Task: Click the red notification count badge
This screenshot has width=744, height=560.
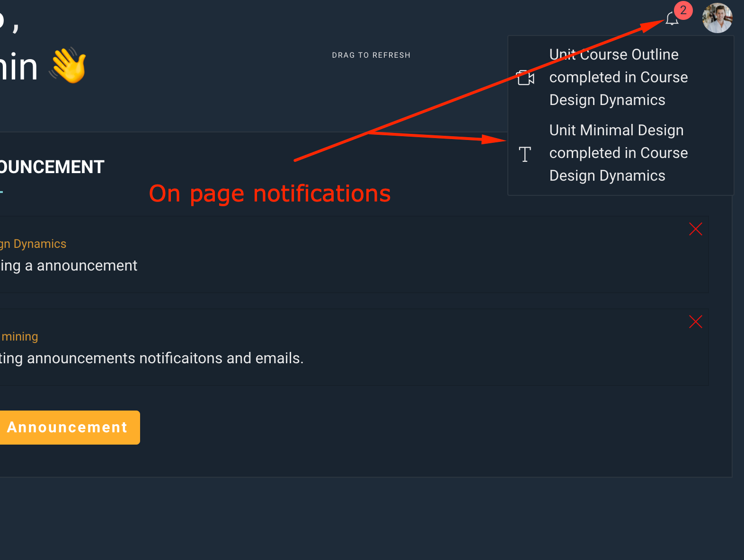Action: 683,10
